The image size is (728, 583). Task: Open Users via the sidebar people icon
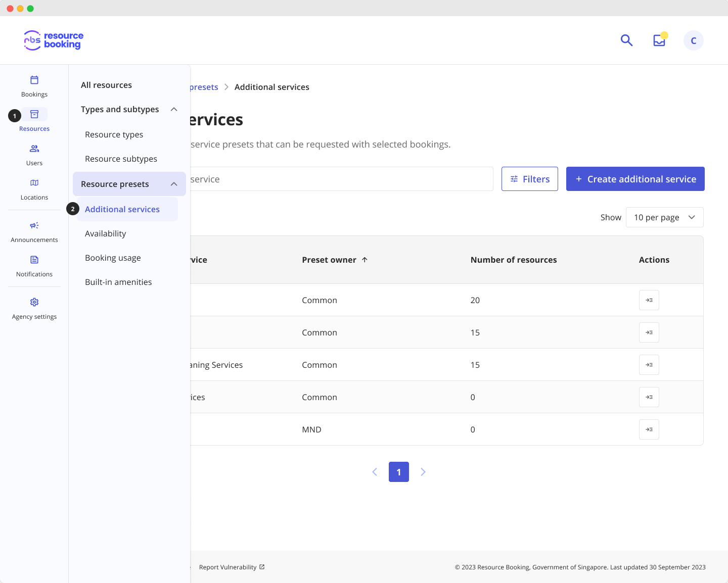(34, 148)
